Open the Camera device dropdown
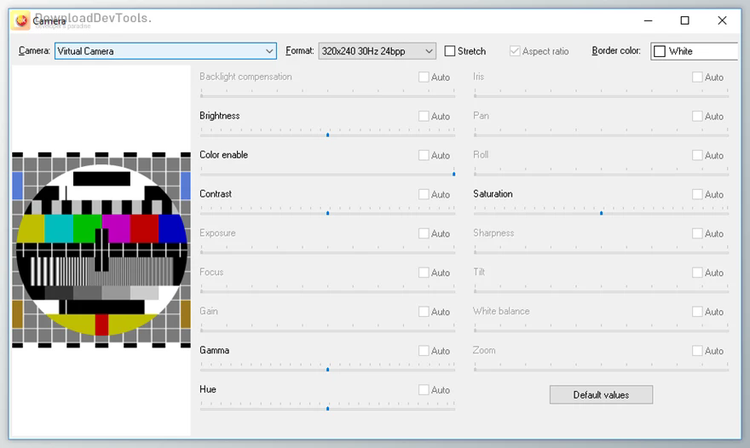Viewport: 750px width, 448px height. [165, 51]
